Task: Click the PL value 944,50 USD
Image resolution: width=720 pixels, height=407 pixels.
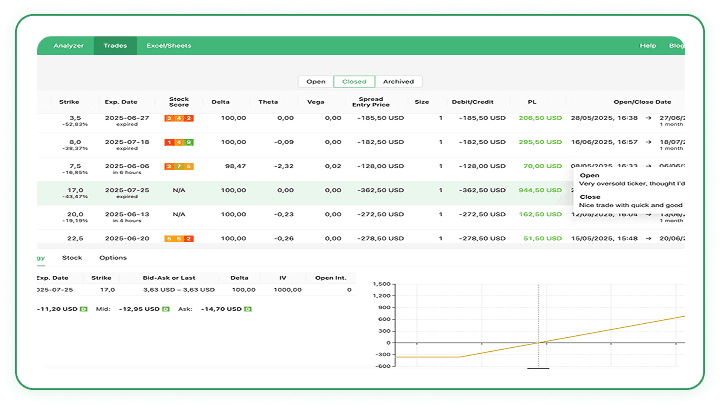Action: 540,190
